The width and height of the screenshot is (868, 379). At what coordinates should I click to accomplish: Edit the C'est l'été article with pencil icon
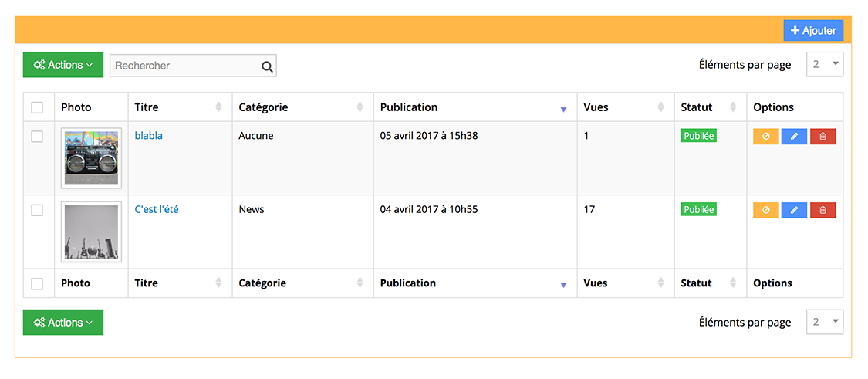795,210
